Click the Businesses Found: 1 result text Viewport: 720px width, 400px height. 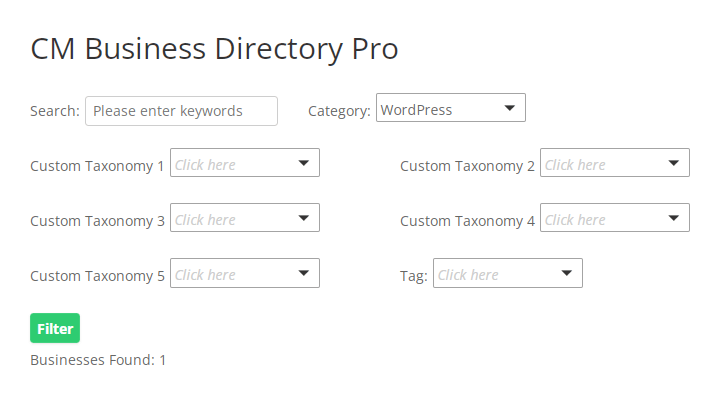[x=98, y=359]
